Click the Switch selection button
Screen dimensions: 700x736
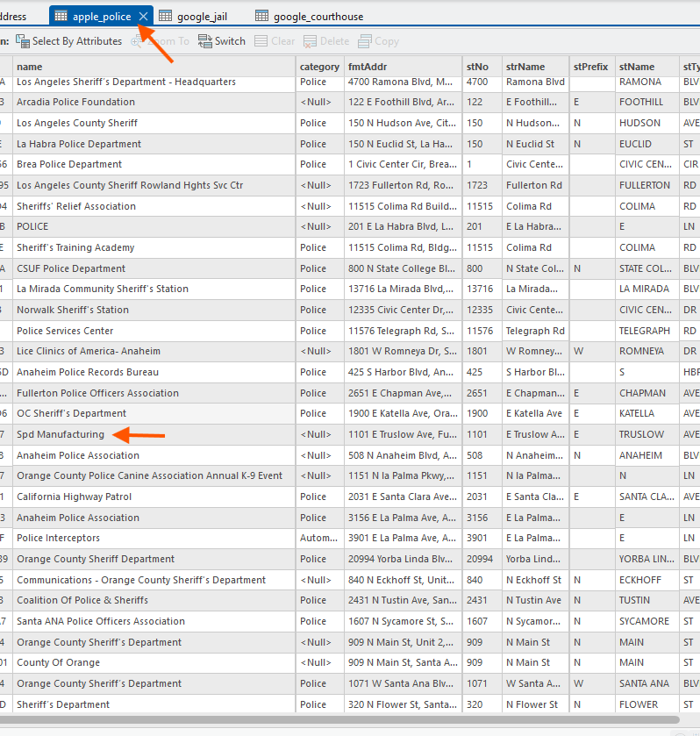pyautogui.click(x=222, y=41)
